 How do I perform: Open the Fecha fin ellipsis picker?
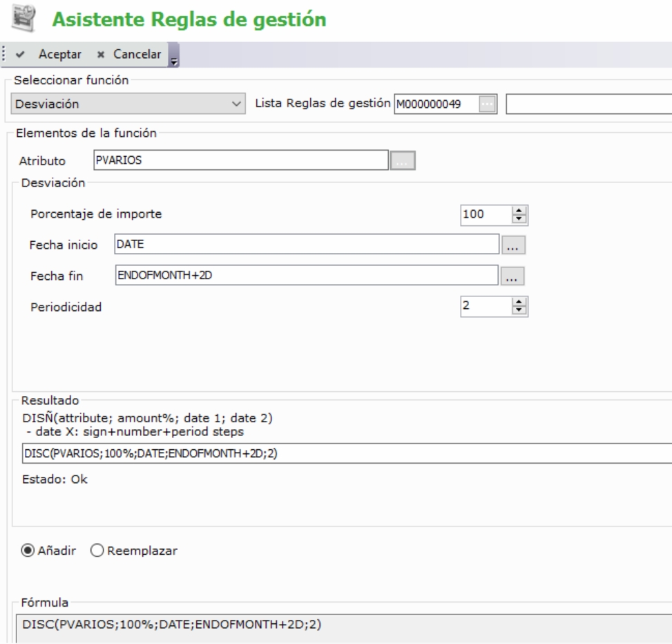pyautogui.click(x=513, y=276)
